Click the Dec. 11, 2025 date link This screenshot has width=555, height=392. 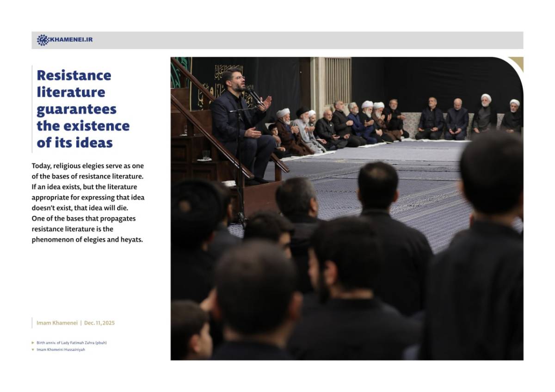(99, 323)
